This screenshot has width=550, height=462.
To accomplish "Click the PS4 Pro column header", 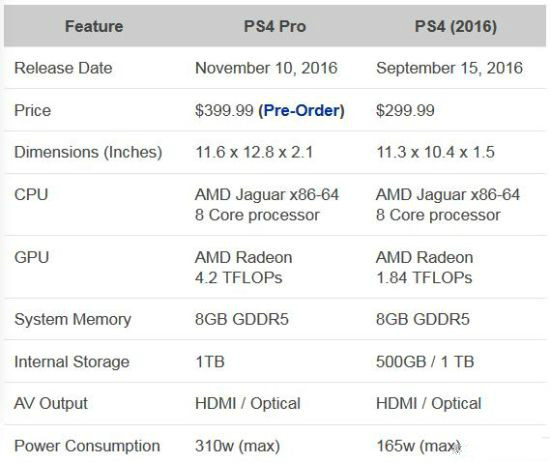I will pos(275,26).
